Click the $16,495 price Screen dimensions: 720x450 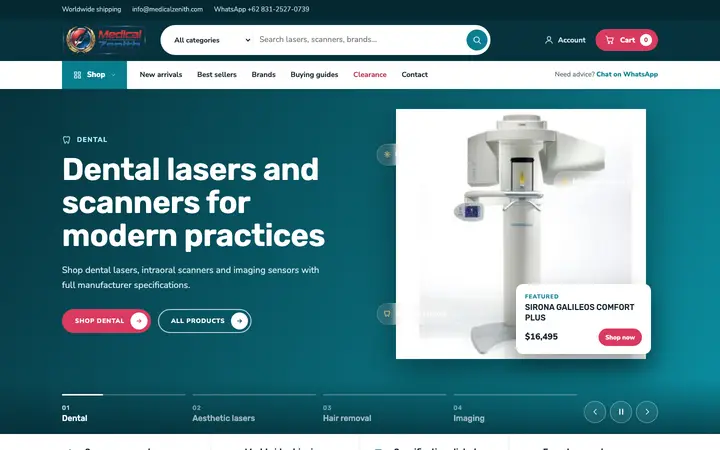pos(541,337)
